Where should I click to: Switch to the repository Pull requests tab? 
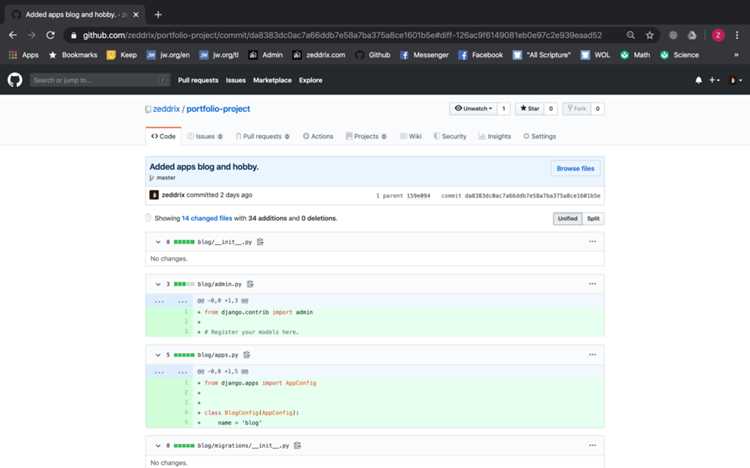(263, 136)
